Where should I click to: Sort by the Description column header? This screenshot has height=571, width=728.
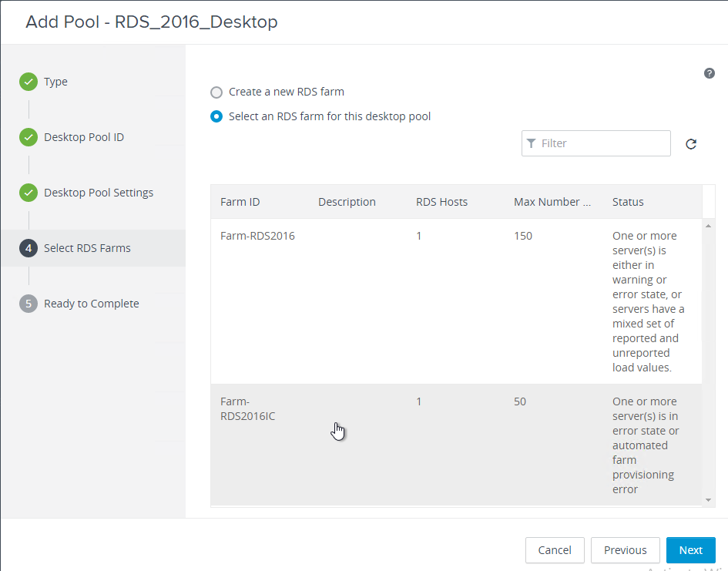point(347,202)
